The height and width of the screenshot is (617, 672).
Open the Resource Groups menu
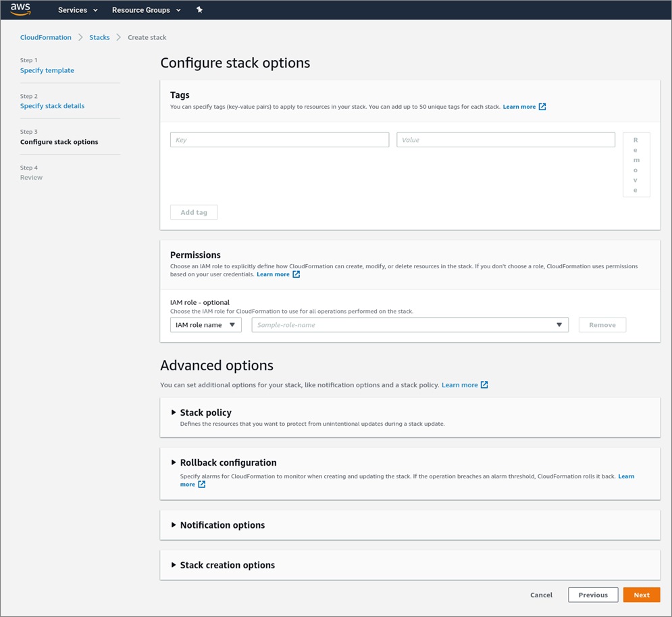[x=146, y=10]
